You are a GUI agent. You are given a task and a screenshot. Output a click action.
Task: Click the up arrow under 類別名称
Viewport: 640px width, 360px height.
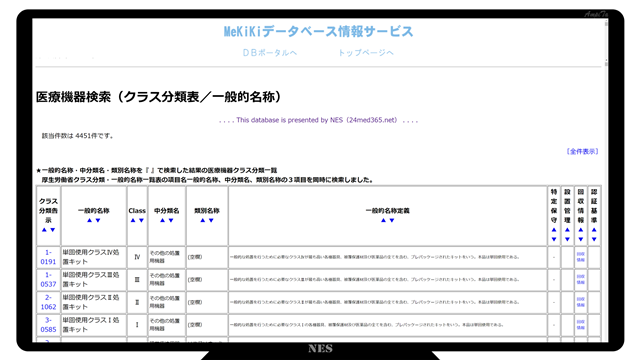(x=202, y=220)
